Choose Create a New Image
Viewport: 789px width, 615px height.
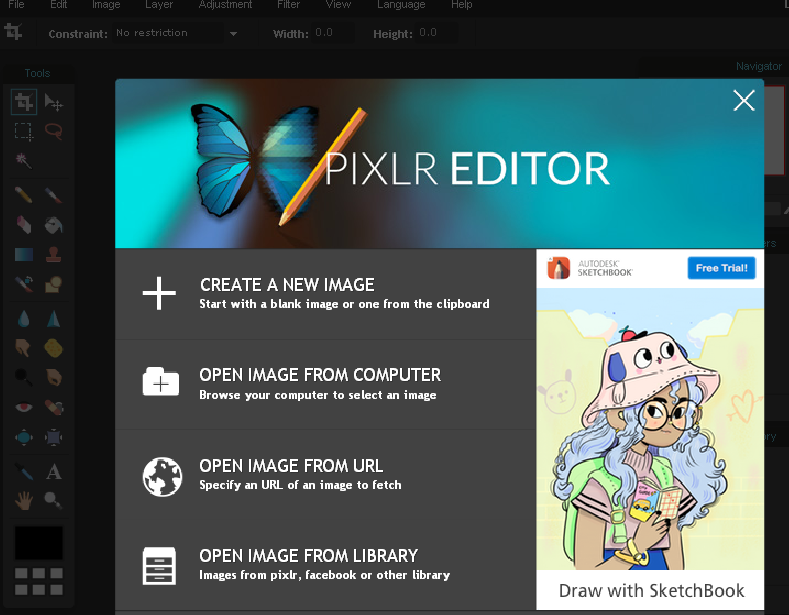click(x=326, y=293)
